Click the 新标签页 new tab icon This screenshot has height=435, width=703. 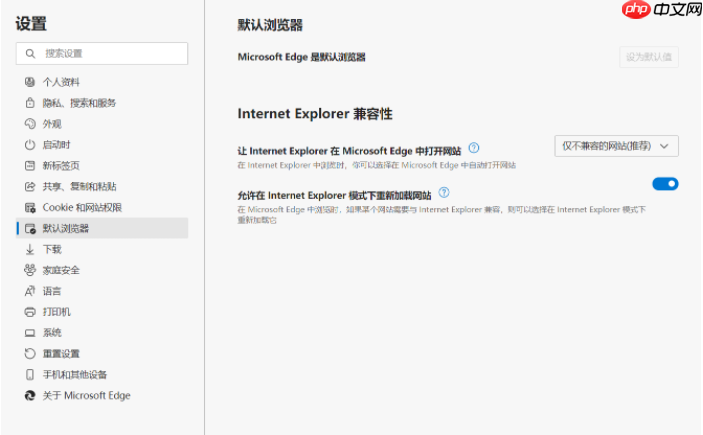[30, 165]
